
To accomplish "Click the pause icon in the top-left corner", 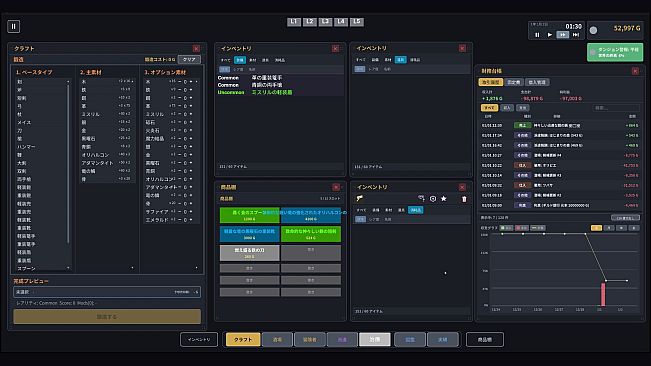I will [x=13, y=27].
